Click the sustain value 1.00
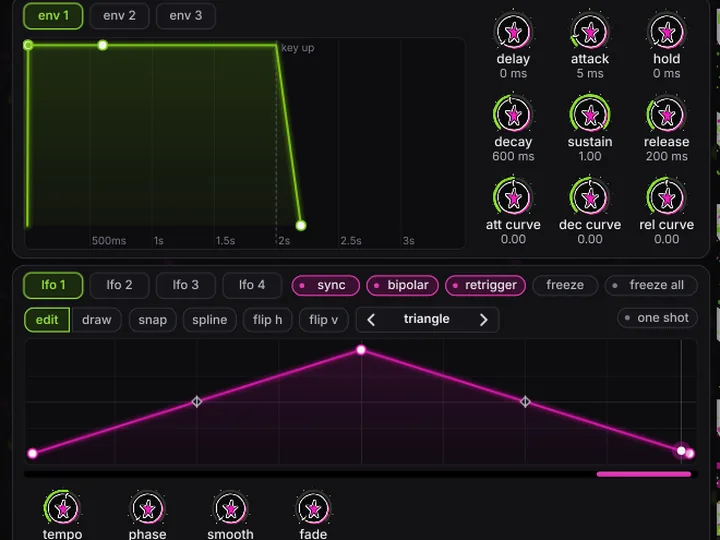Screen dimensions: 720x540 pyautogui.click(x=590, y=157)
